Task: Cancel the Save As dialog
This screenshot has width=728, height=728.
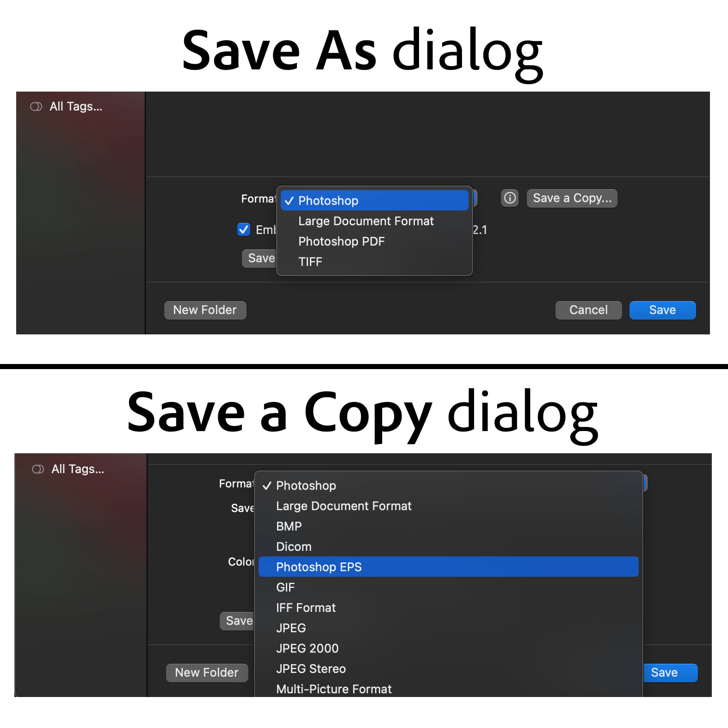Action: [x=588, y=310]
